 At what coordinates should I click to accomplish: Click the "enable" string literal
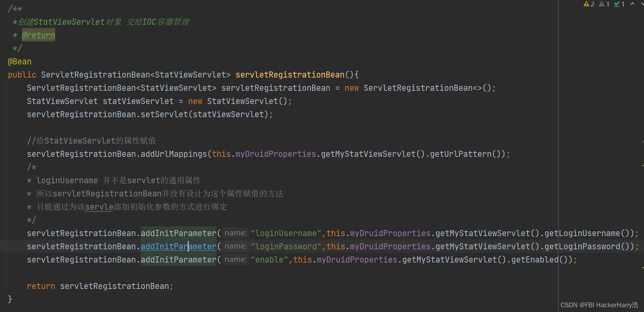tap(269, 260)
